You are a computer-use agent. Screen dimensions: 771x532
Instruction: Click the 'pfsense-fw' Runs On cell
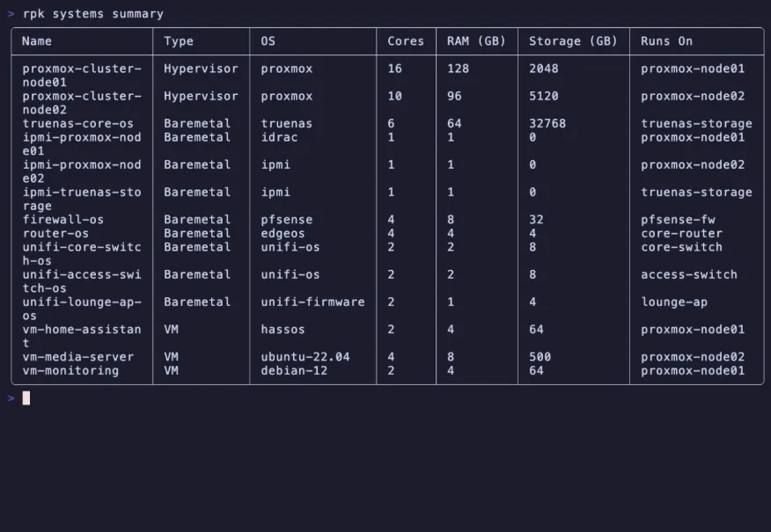(678, 220)
